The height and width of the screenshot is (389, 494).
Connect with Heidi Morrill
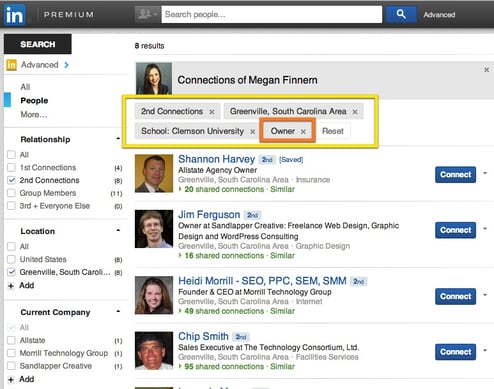pyautogui.click(x=455, y=296)
